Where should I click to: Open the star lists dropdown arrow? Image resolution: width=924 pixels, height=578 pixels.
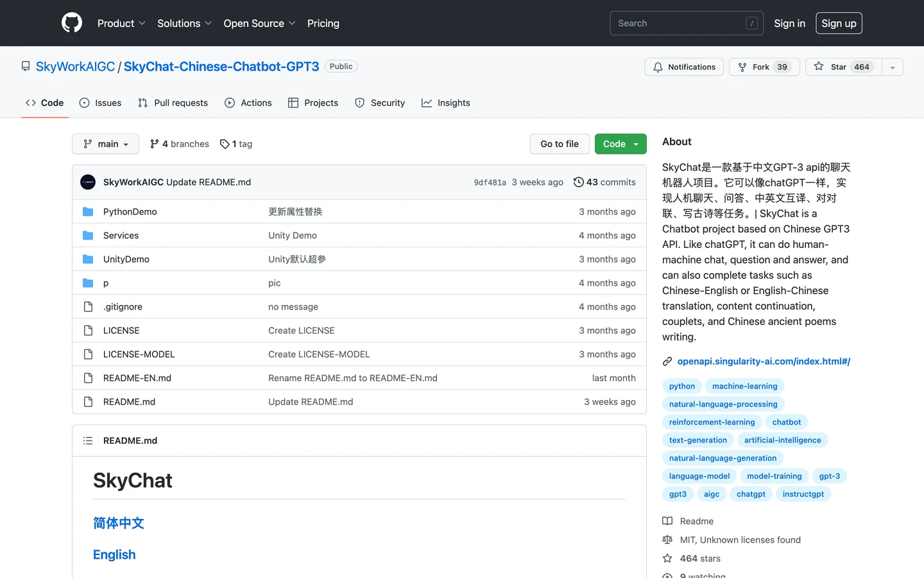[x=893, y=67]
